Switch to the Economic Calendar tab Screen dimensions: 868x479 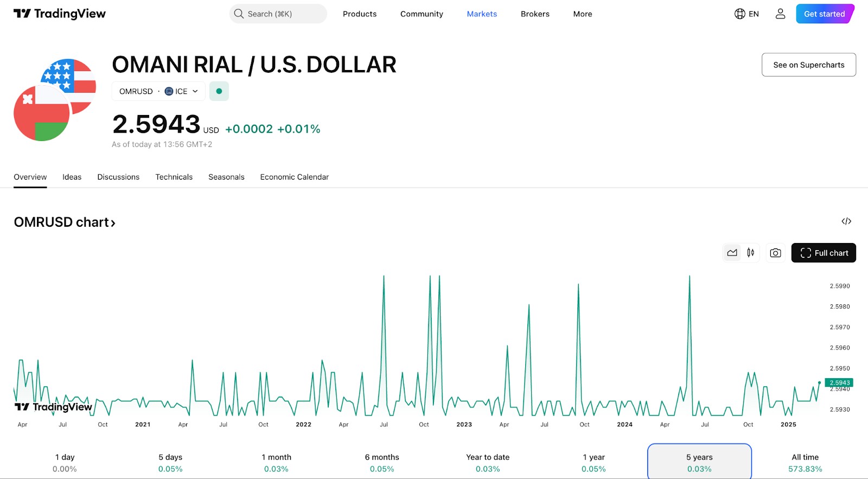(295, 177)
